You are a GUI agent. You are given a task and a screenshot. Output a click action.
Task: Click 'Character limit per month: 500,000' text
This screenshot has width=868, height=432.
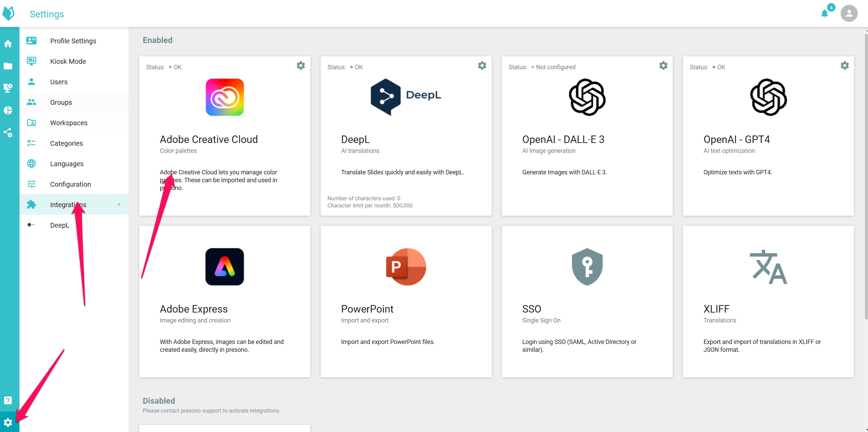(x=370, y=205)
